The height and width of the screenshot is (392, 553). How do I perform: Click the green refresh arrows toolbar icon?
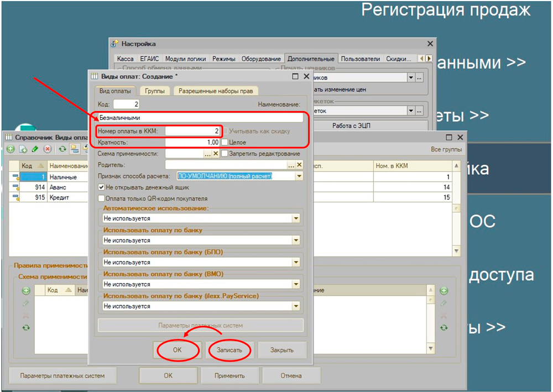click(x=62, y=149)
